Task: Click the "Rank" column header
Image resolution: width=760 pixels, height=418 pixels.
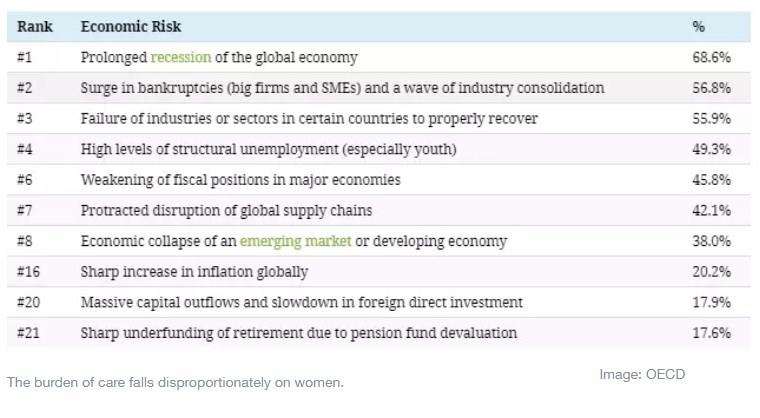Action: (35, 27)
